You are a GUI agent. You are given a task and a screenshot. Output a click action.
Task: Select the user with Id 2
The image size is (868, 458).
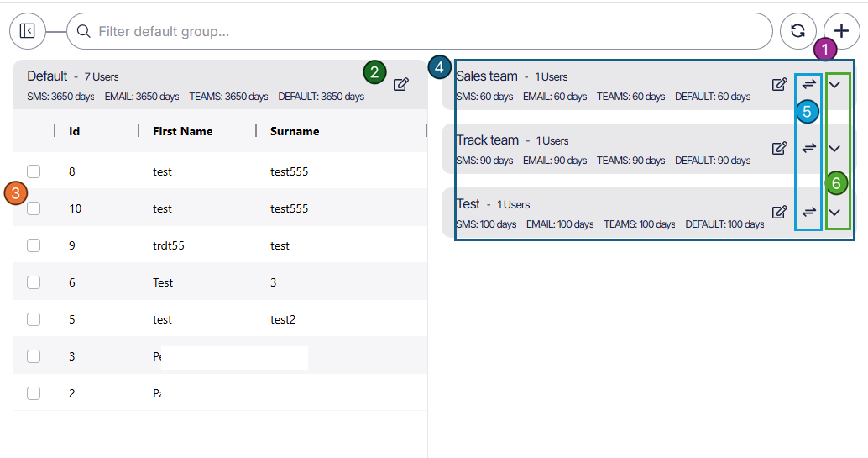(x=34, y=393)
